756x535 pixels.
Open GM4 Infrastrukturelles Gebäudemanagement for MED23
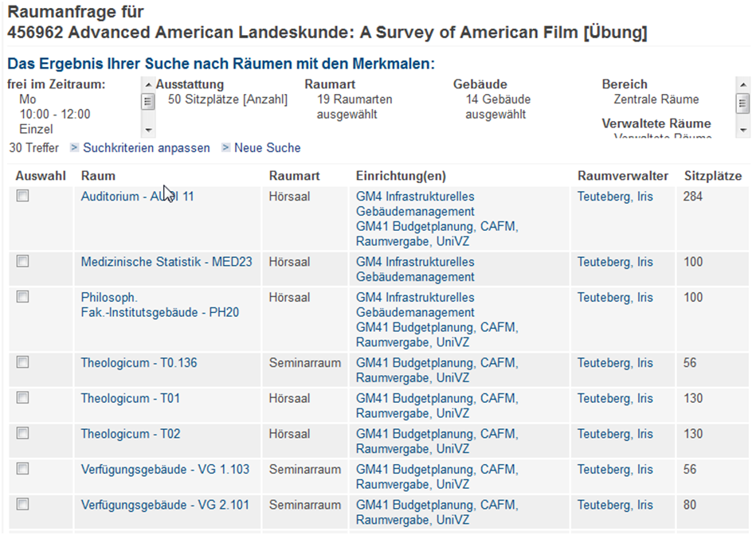tap(414, 269)
